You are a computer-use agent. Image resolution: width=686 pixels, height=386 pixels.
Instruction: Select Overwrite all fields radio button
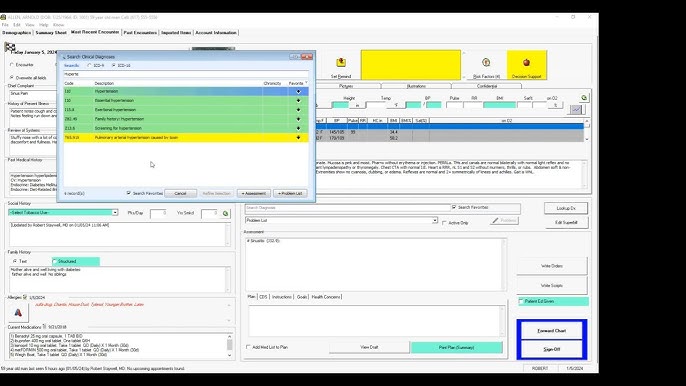[x=12, y=77]
